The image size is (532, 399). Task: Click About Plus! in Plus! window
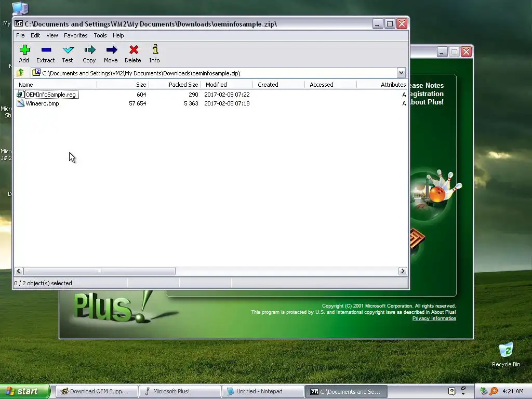click(427, 102)
